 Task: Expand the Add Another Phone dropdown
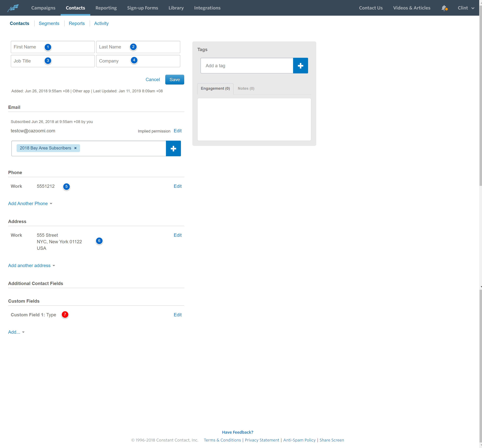tap(30, 203)
